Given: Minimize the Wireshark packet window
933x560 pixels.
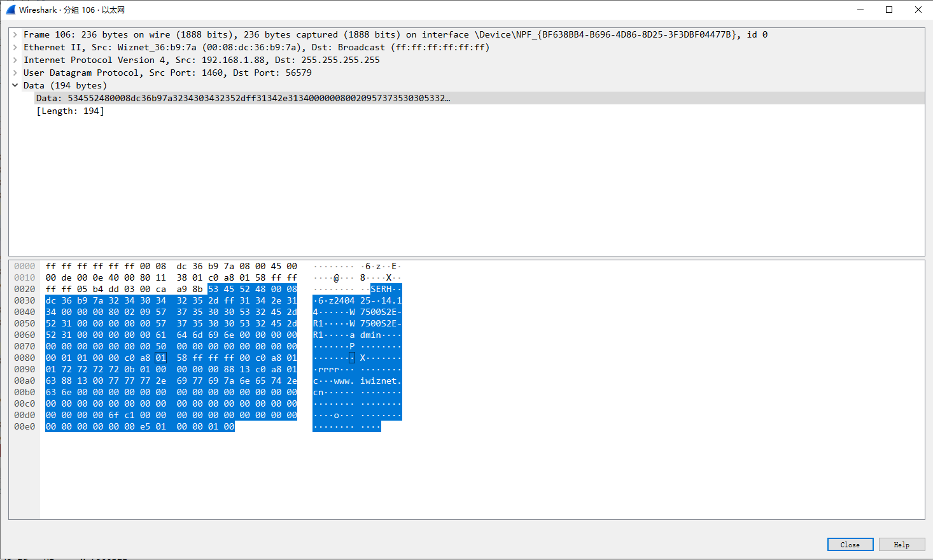Looking at the screenshot, I should click(860, 10).
